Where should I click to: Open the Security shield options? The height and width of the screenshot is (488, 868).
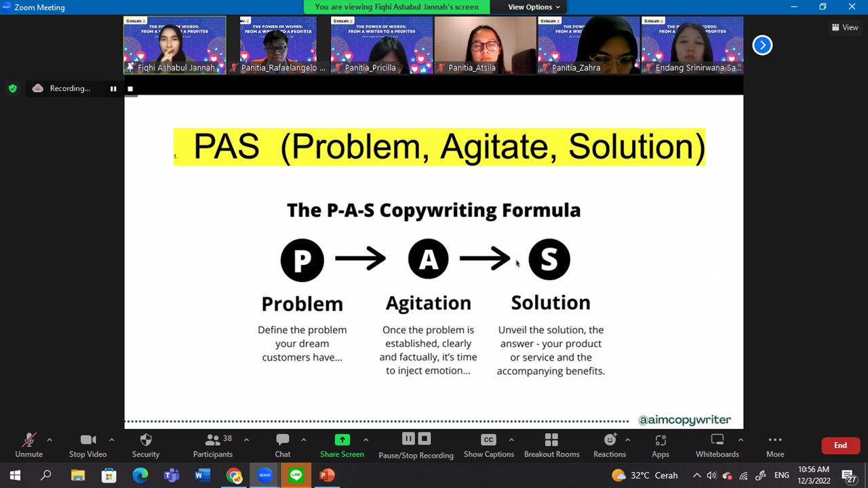click(x=146, y=445)
